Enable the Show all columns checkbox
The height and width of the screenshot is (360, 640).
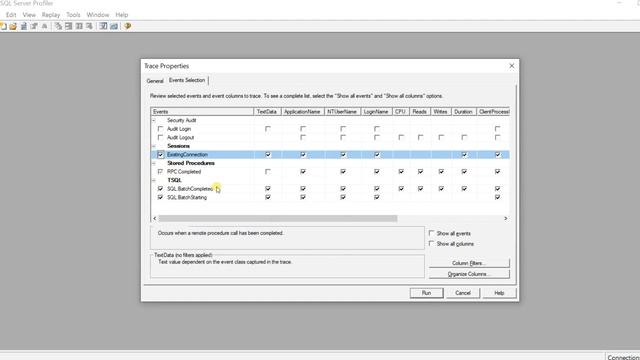point(431,244)
